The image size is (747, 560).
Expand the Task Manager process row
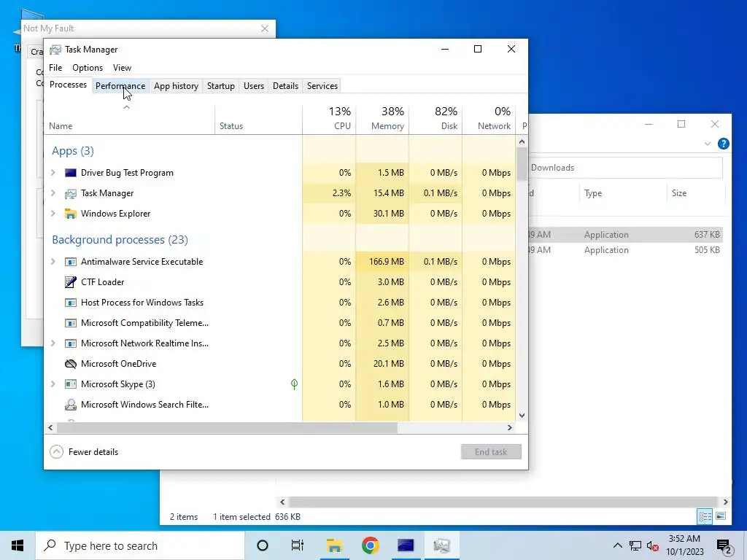[x=53, y=193]
